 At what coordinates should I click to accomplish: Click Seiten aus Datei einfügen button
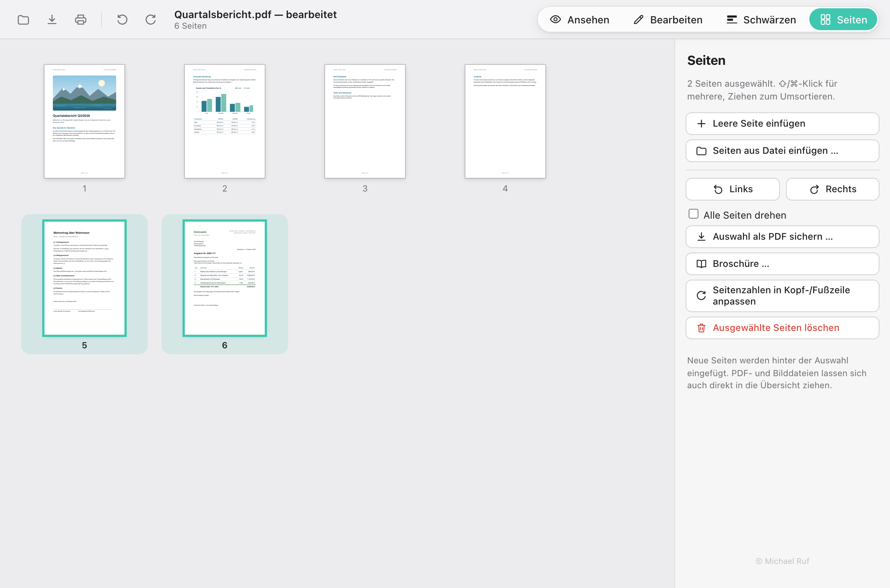[782, 151]
